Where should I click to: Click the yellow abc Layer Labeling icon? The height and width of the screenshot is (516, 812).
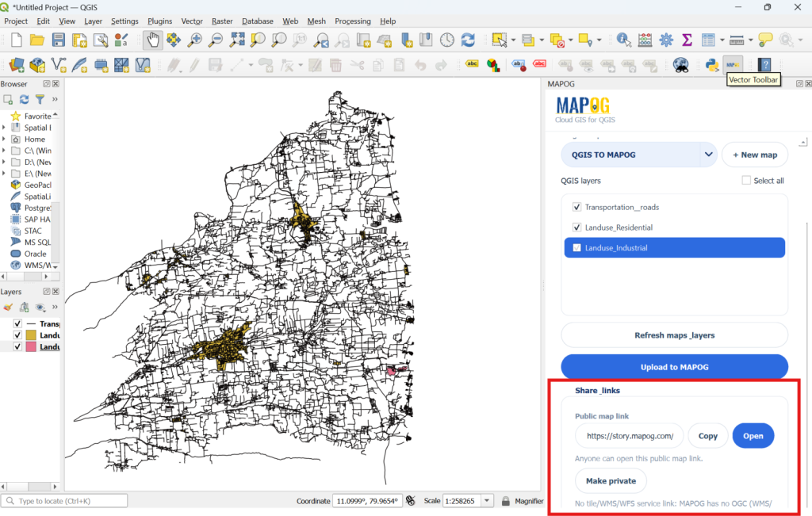pyautogui.click(x=472, y=64)
